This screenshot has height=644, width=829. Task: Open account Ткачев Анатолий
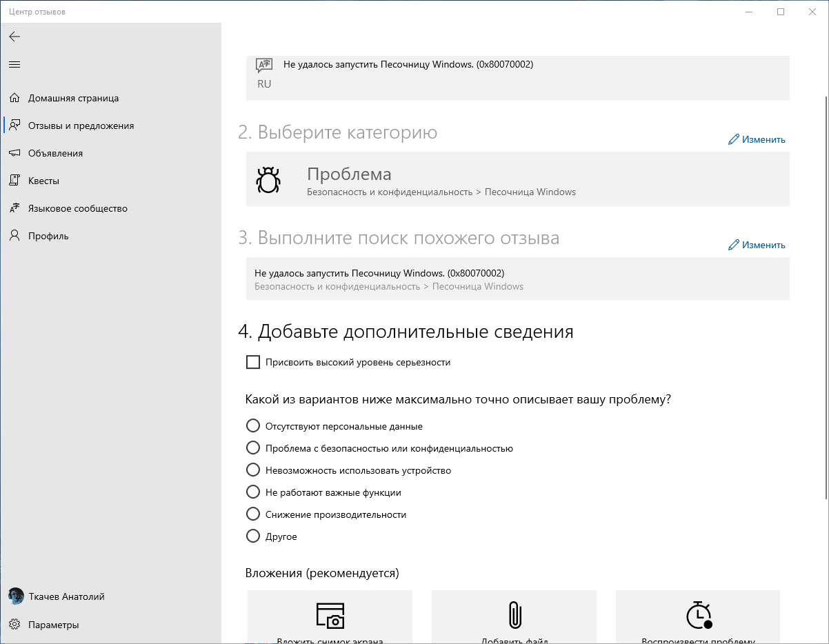click(110, 596)
